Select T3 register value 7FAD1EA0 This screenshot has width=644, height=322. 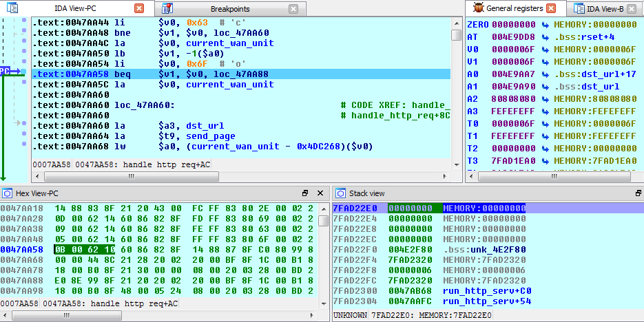(514, 160)
